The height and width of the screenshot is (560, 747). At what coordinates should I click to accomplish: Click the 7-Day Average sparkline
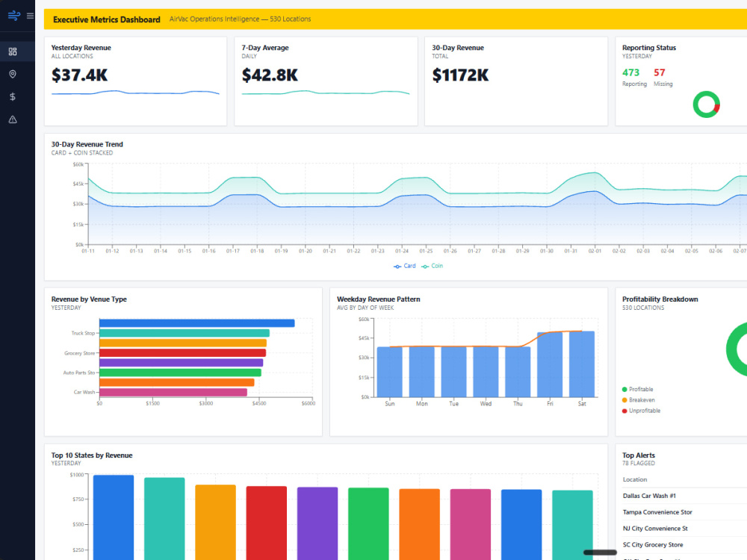(326, 93)
